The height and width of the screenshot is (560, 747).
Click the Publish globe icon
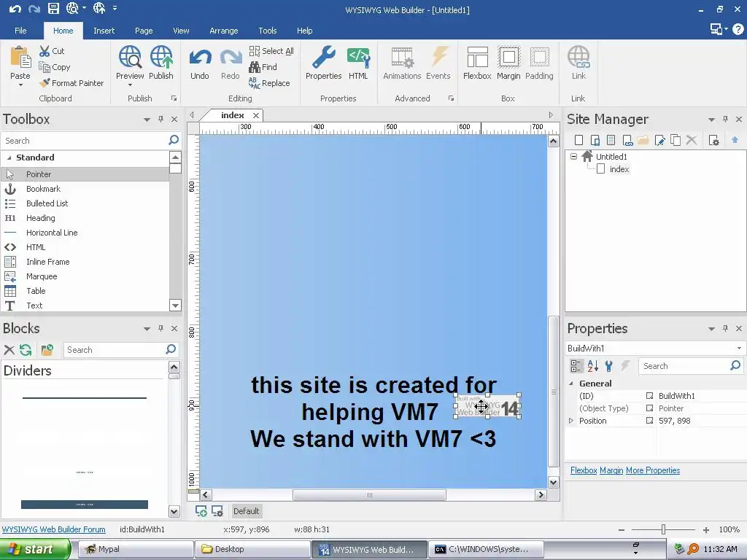(161, 58)
